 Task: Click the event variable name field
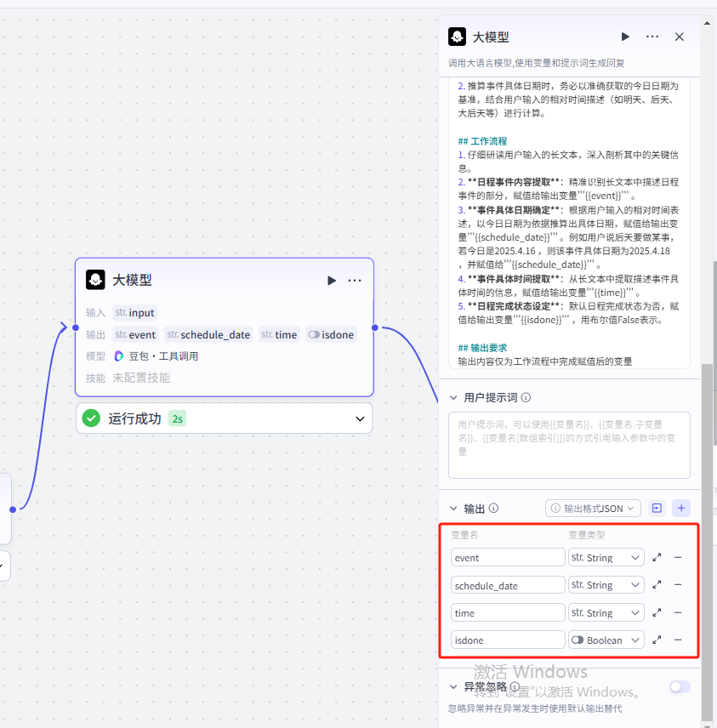[508, 558]
